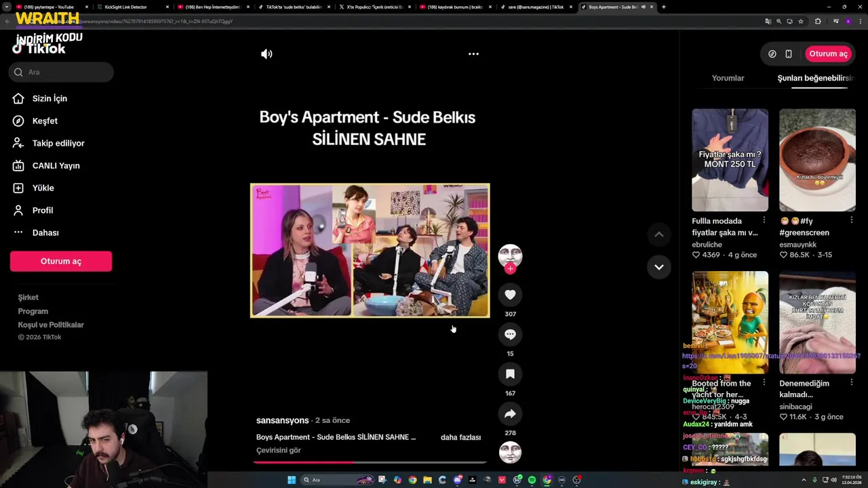Switch to Ben Hep İnternetteydim tab
The image size is (868, 488).
point(213,7)
